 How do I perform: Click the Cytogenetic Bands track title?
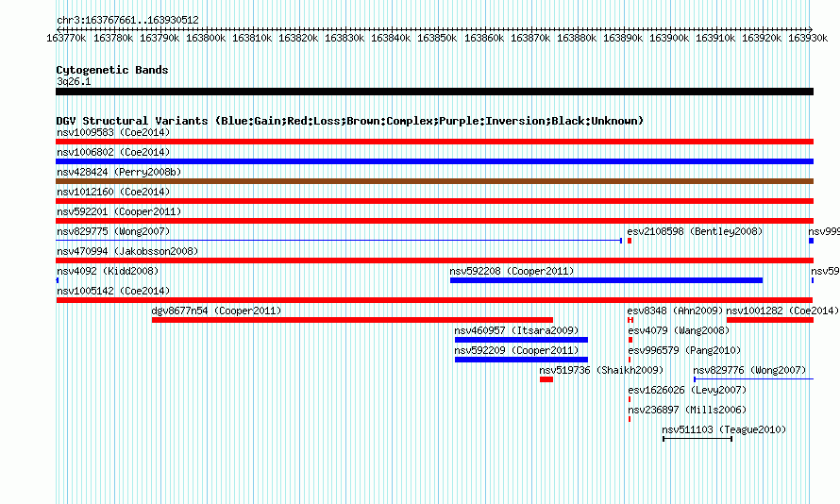pos(112,70)
